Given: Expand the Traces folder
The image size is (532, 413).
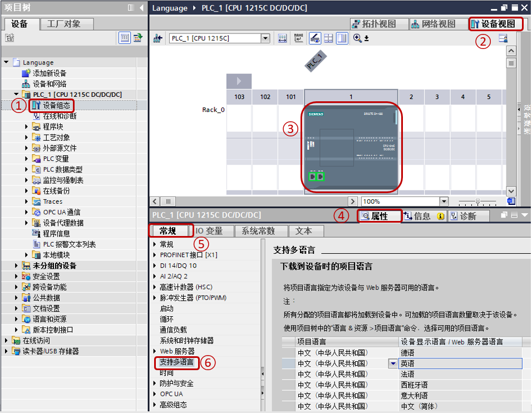Looking at the screenshot, I should click(x=27, y=201).
